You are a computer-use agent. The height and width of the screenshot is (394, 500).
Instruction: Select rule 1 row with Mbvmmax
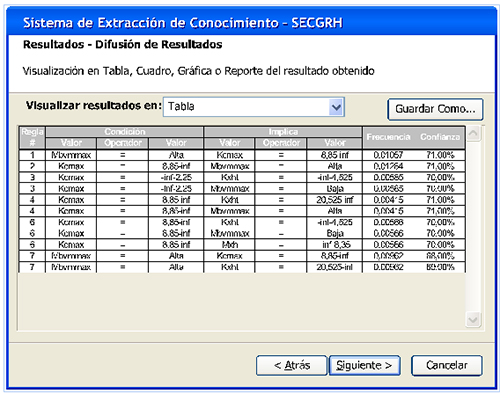pos(242,155)
